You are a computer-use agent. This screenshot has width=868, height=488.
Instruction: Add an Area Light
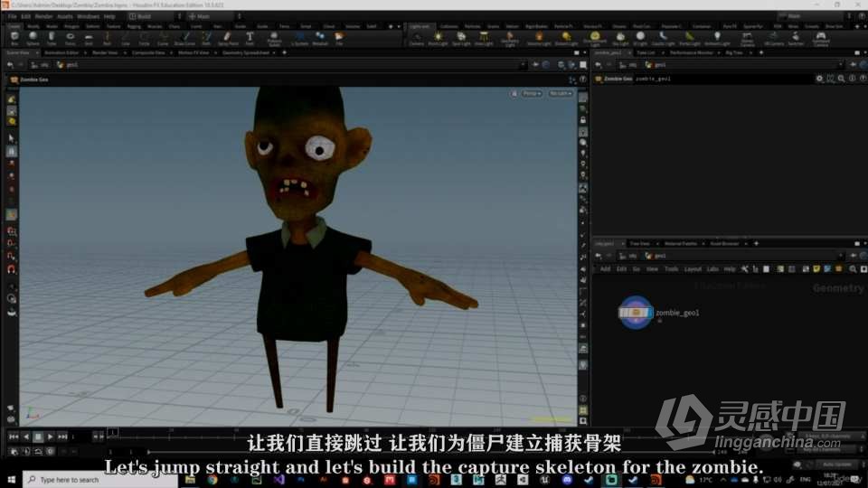pyautogui.click(x=484, y=38)
